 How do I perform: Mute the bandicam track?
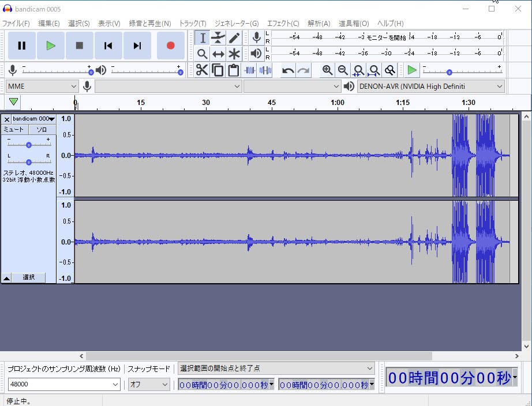coord(14,130)
